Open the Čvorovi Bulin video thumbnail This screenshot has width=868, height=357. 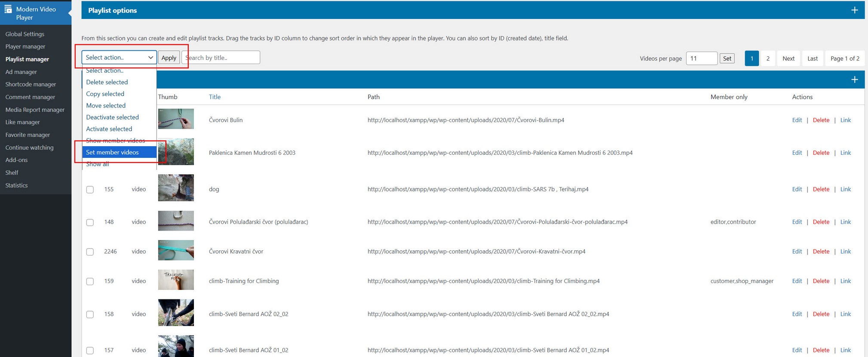[176, 119]
